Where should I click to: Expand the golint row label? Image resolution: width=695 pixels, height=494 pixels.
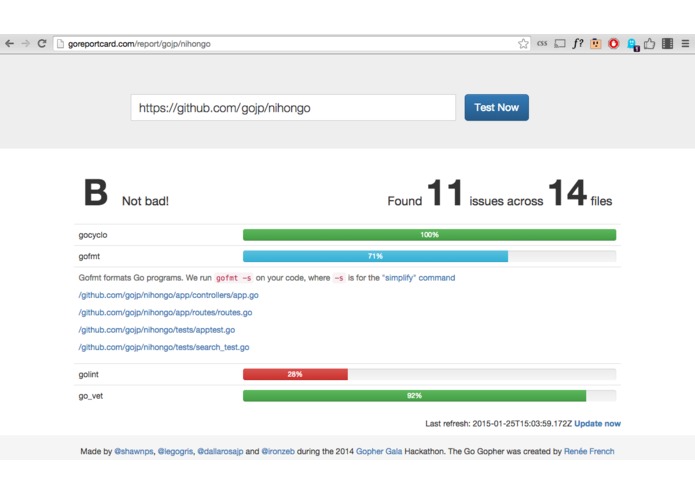point(89,374)
